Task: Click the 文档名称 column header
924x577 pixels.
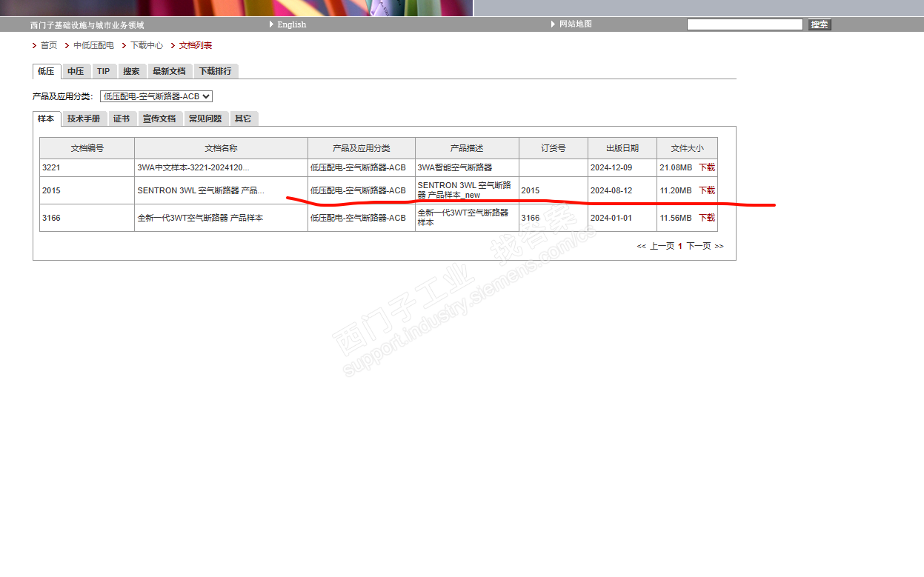Action: coord(221,148)
